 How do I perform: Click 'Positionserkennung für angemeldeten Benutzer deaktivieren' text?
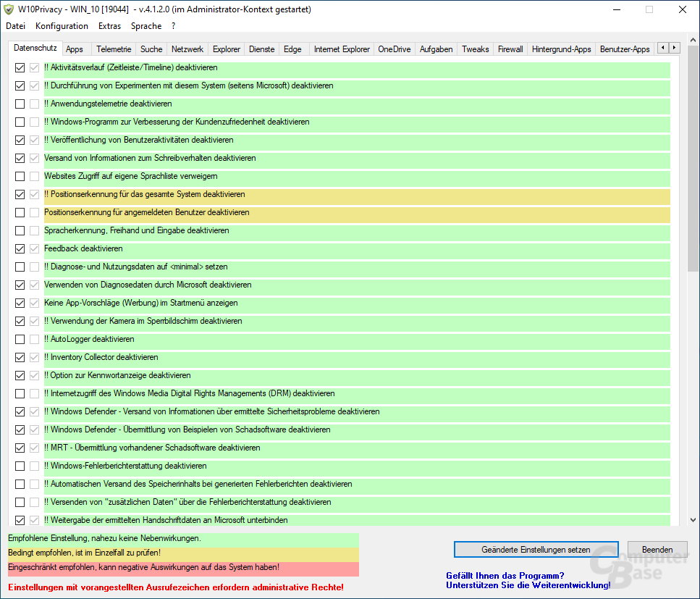point(147,212)
